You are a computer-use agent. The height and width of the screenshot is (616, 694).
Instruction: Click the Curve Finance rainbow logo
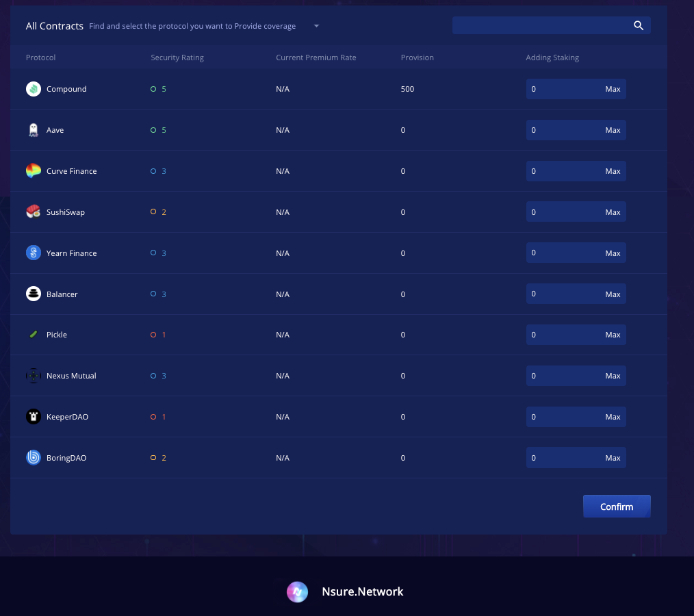[34, 171]
